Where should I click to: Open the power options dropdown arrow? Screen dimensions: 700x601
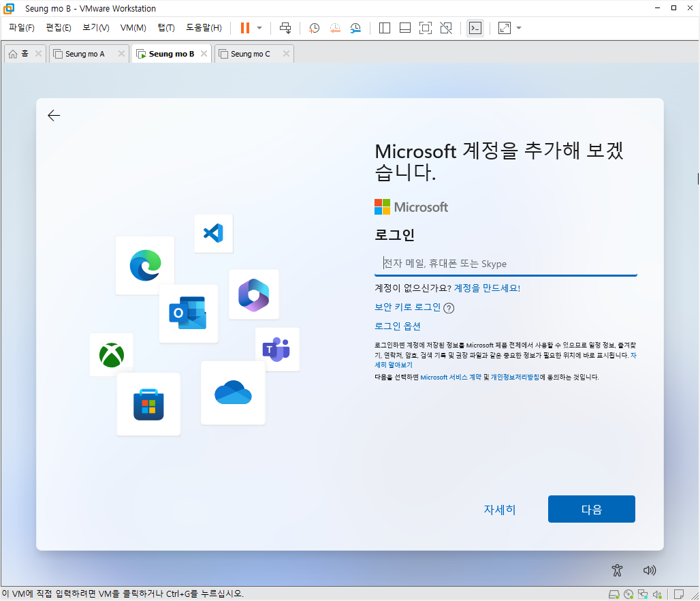click(259, 28)
